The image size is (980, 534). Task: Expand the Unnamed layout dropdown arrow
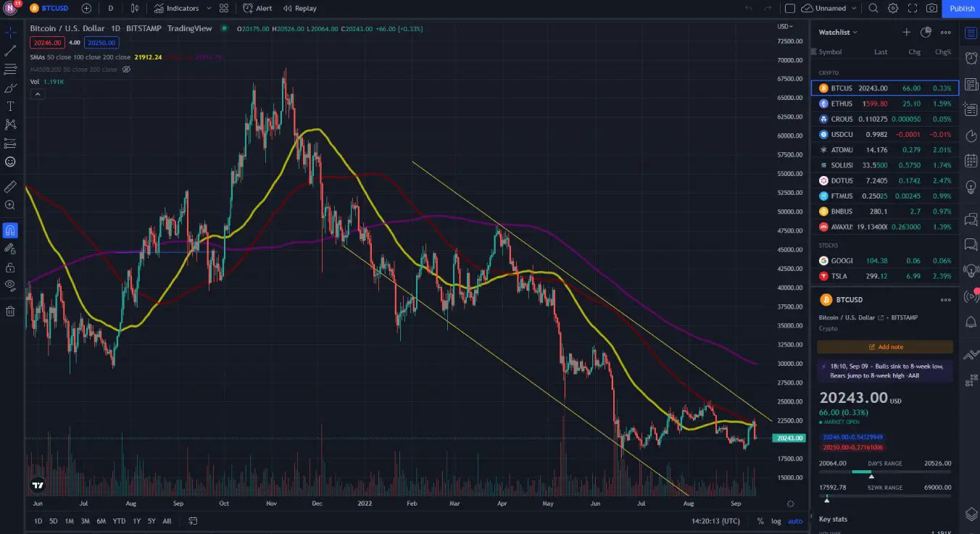(x=855, y=8)
